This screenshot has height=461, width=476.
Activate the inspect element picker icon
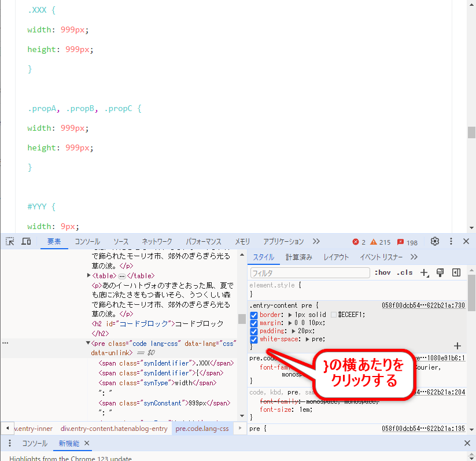[x=10, y=241]
